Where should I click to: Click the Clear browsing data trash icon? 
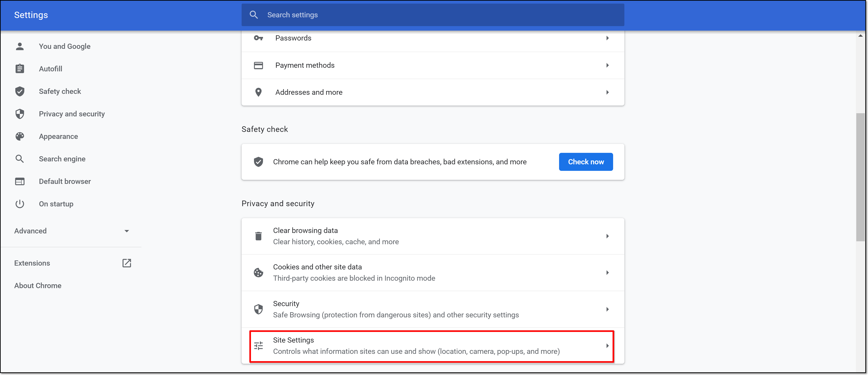pyautogui.click(x=258, y=236)
